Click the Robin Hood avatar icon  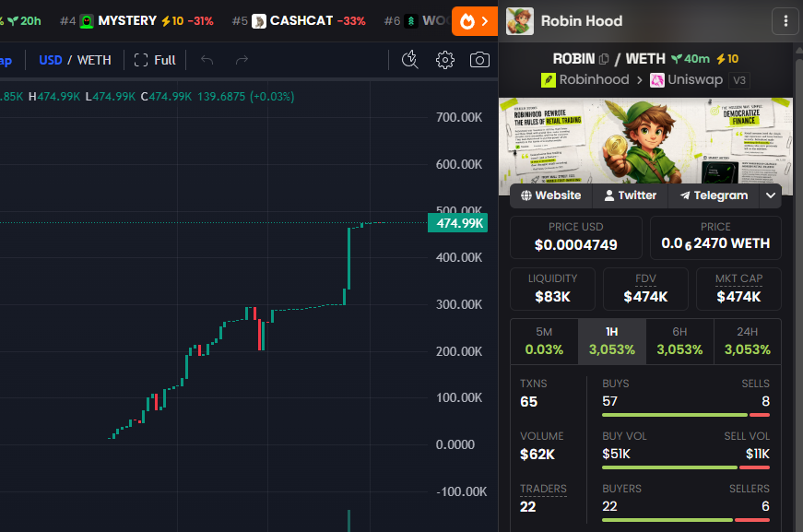[520, 21]
